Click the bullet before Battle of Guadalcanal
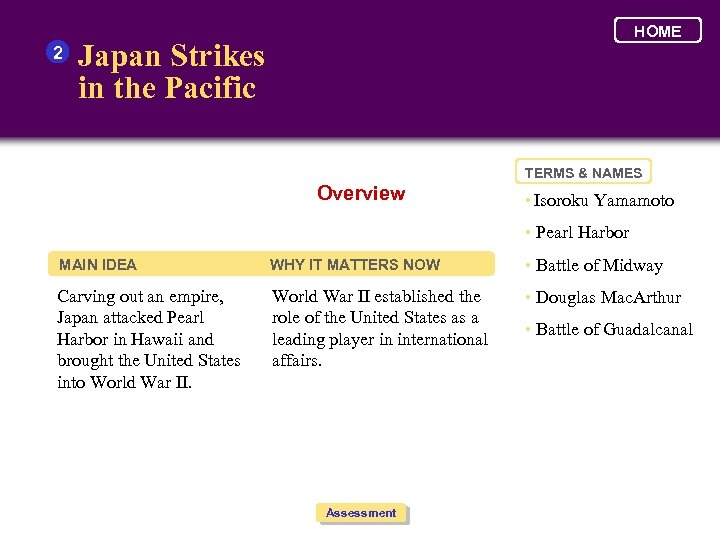Image resolution: width=720 pixels, height=540 pixels. click(x=528, y=330)
